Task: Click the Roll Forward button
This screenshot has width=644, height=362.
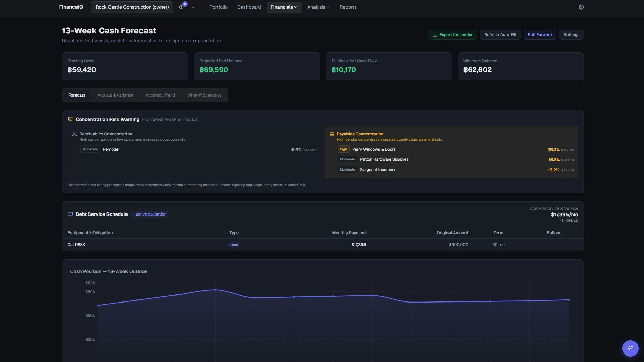Action: pyautogui.click(x=539, y=34)
